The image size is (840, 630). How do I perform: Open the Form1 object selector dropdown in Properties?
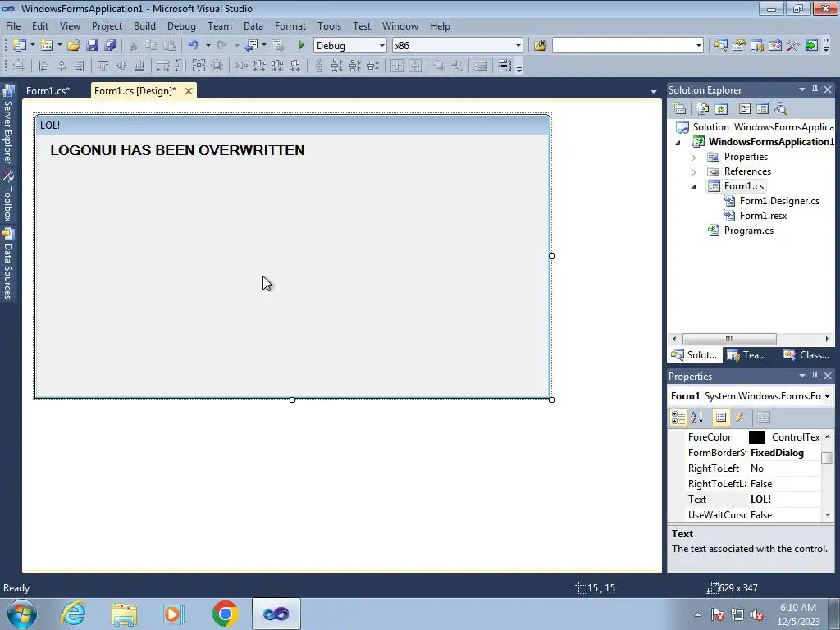[x=828, y=396]
